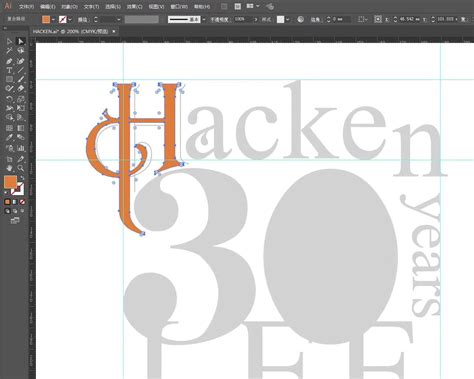
Task: Open the change screen mode button
Action: [15, 221]
